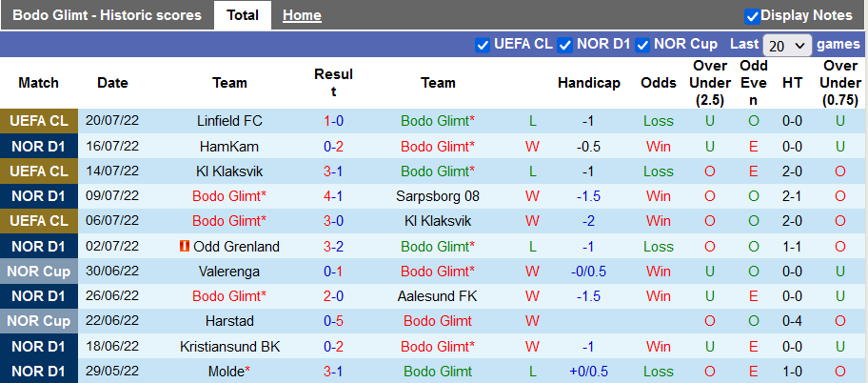
Task: Open the Sarpsborg 08 team link
Action: click(x=438, y=196)
